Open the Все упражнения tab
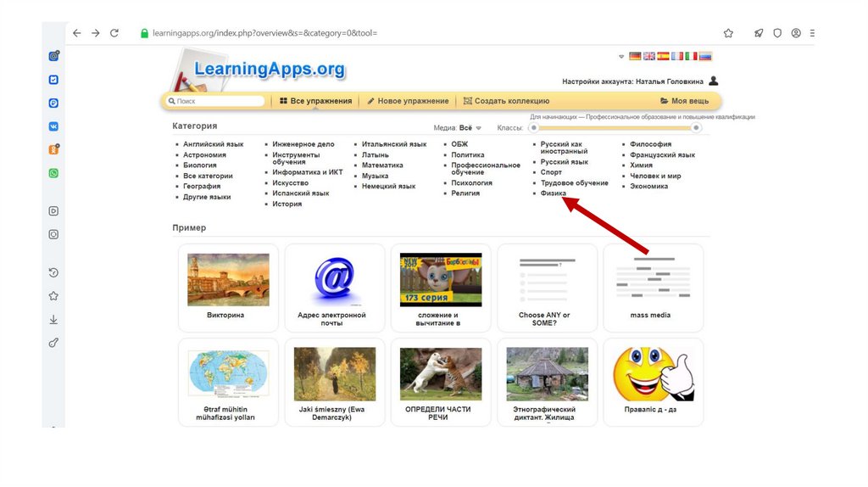 (x=315, y=101)
